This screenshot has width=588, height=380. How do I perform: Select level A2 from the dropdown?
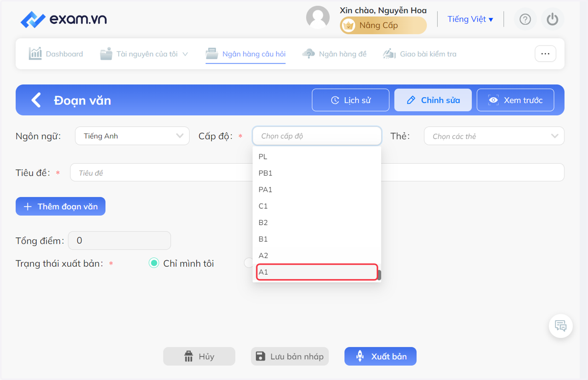tap(317, 255)
